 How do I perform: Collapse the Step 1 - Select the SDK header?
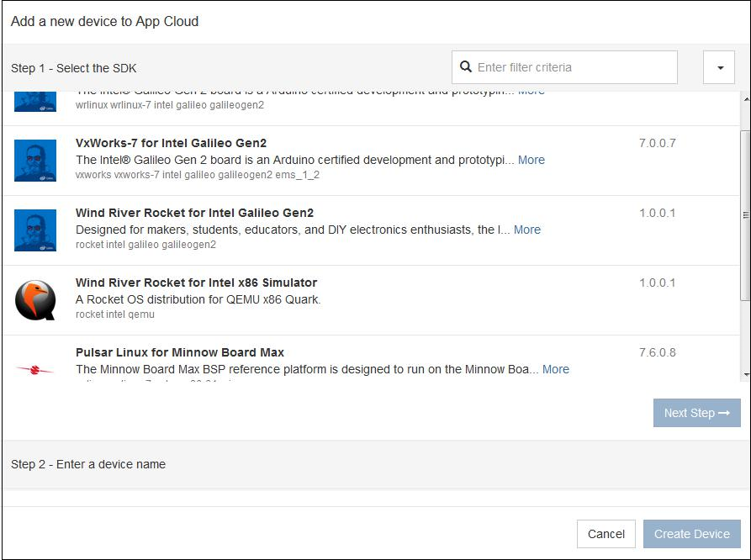74,68
